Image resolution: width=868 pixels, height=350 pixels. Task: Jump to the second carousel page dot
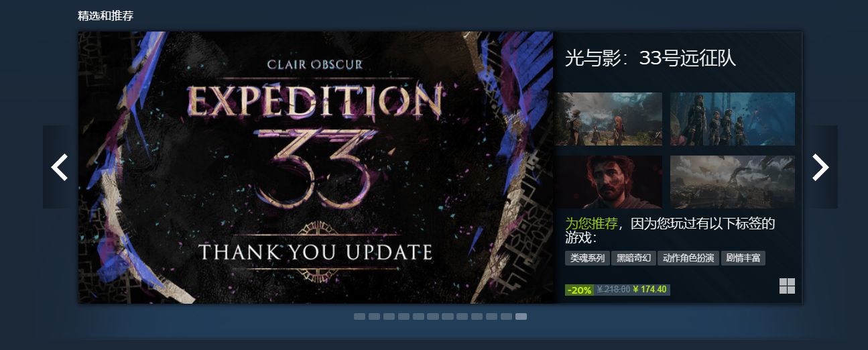[374, 316]
